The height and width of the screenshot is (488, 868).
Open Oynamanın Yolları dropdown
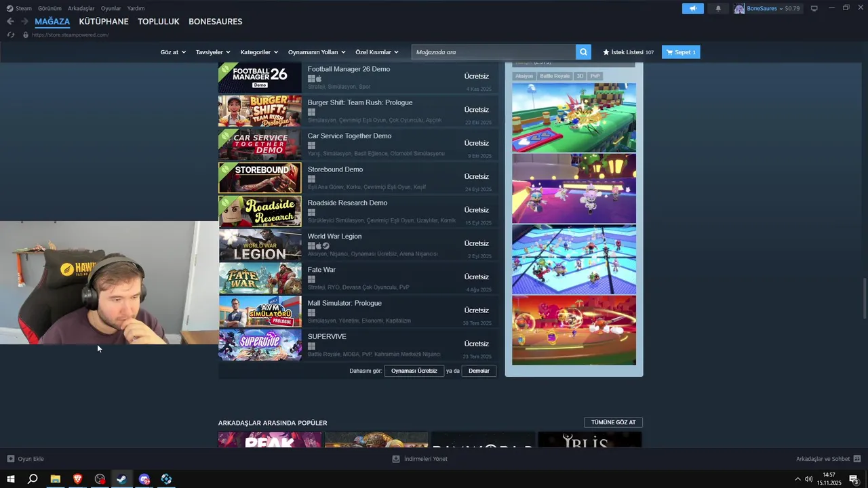coord(317,52)
